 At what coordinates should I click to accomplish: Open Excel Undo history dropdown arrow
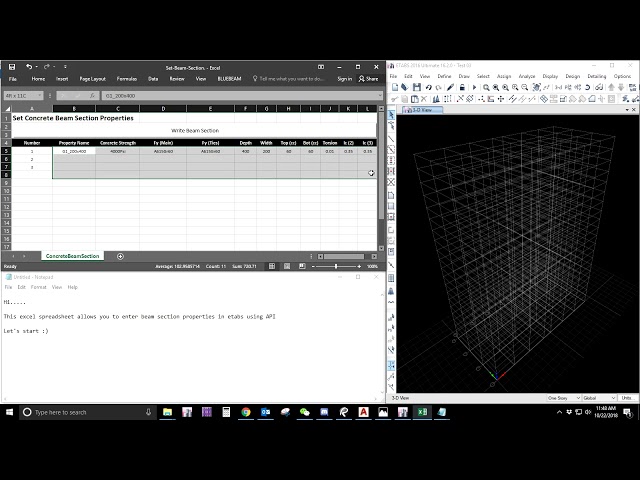pyautogui.click(x=36, y=67)
